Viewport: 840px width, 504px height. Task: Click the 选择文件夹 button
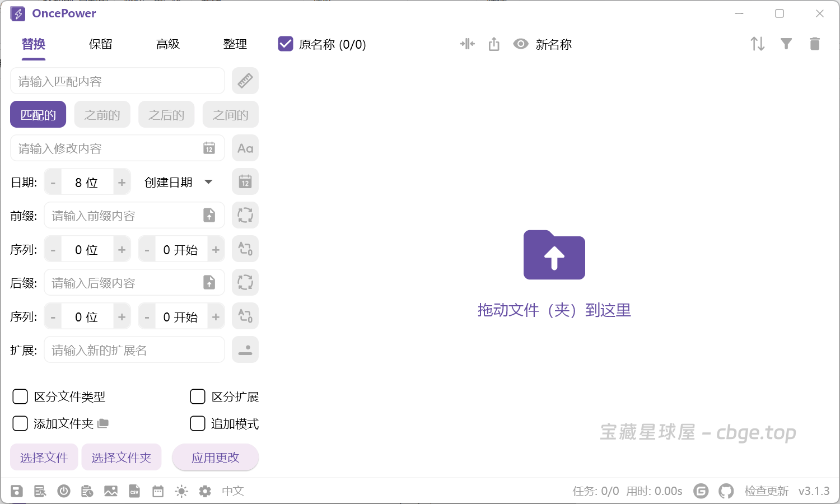(122, 458)
